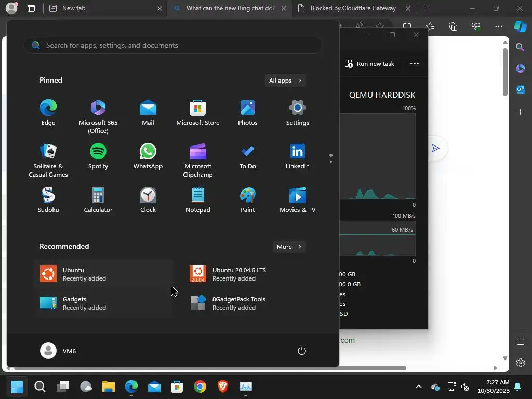
Task: Open the Calculator app
Action: coord(98,200)
